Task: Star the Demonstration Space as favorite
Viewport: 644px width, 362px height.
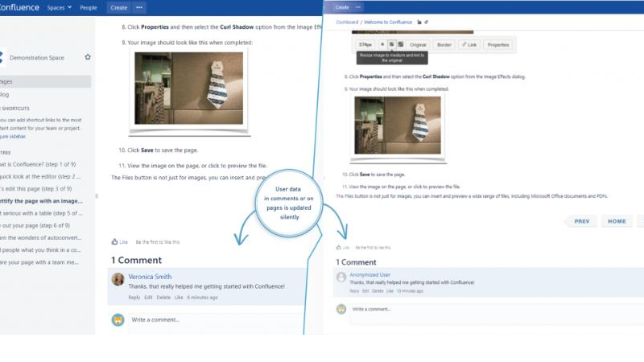Action: point(88,57)
